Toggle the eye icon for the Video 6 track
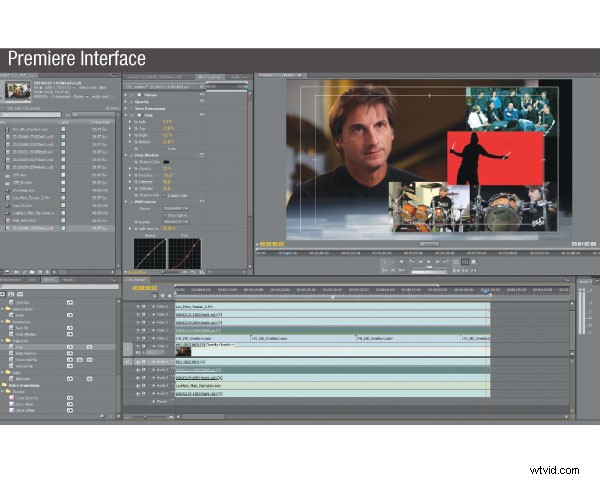This screenshot has height=480, width=600. (x=138, y=307)
